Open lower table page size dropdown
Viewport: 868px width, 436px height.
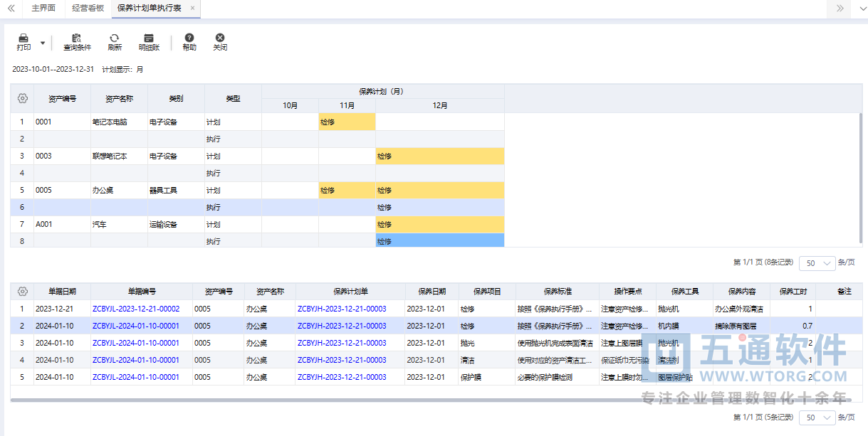click(817, 418)
